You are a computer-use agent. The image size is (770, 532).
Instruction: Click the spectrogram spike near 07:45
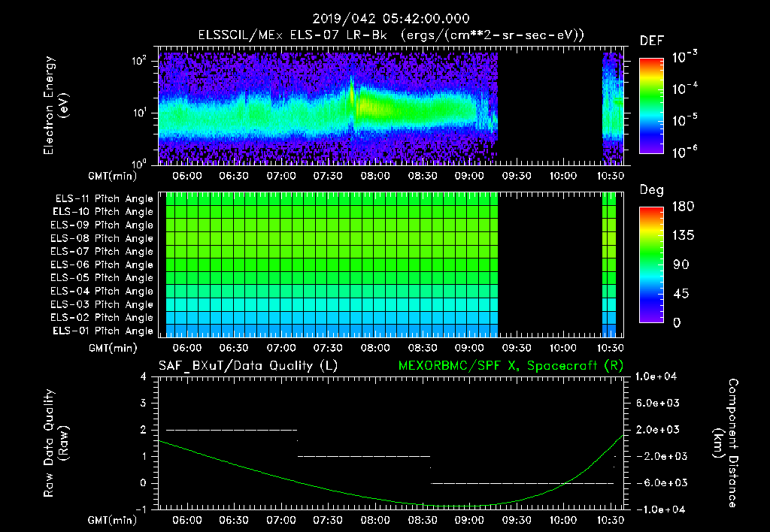pos(352,93)
